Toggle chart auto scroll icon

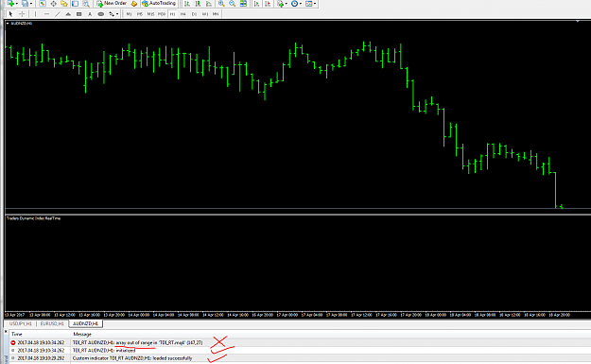[256, 4]
